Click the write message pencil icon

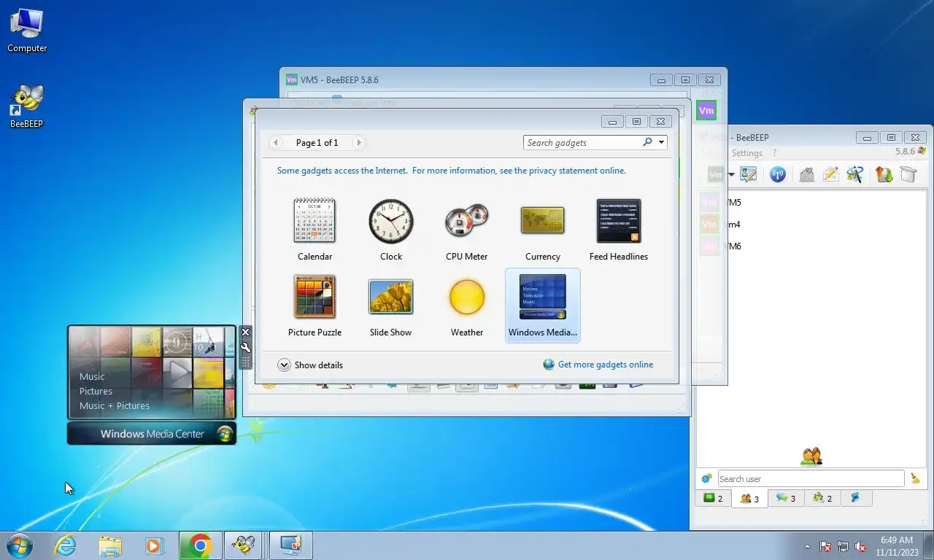point(830,174)
